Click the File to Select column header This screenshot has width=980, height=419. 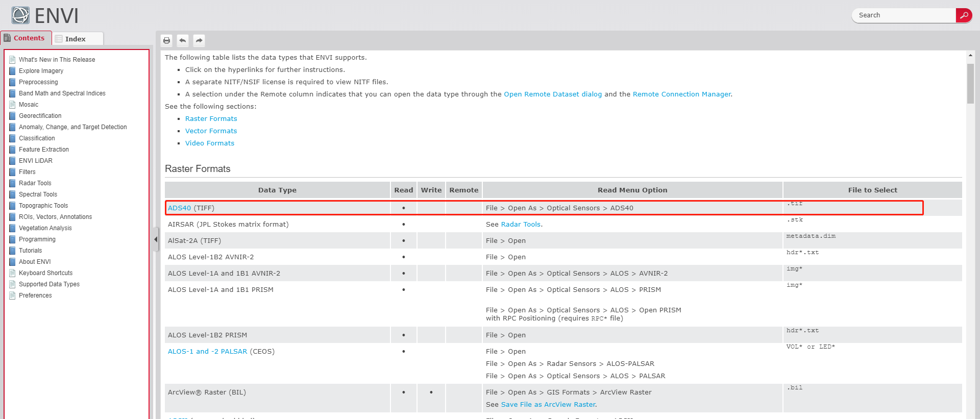pos(873,190)
